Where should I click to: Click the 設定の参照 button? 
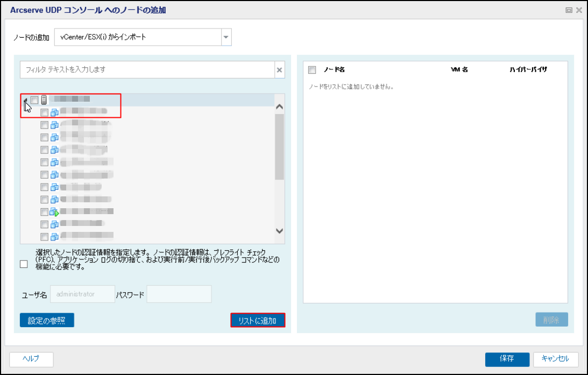[x=47, y=320]
